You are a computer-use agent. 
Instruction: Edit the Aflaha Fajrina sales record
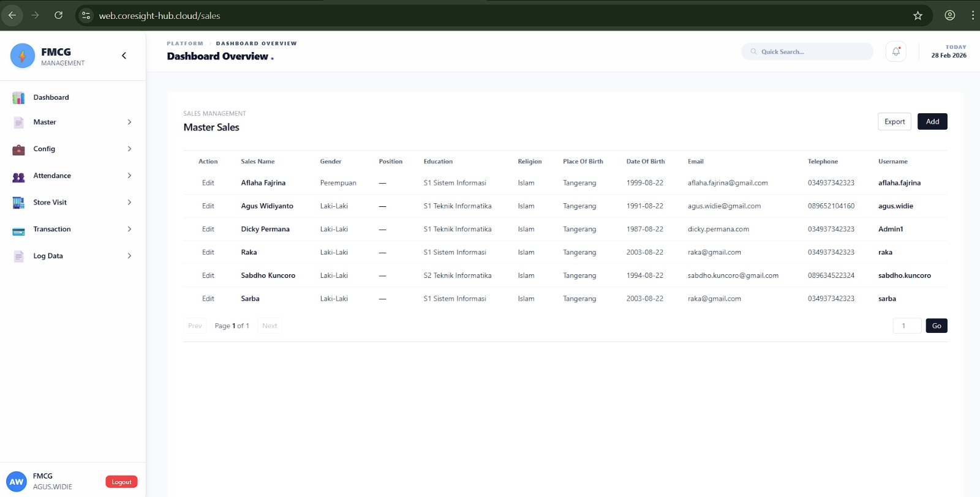[x=208, y=183]
